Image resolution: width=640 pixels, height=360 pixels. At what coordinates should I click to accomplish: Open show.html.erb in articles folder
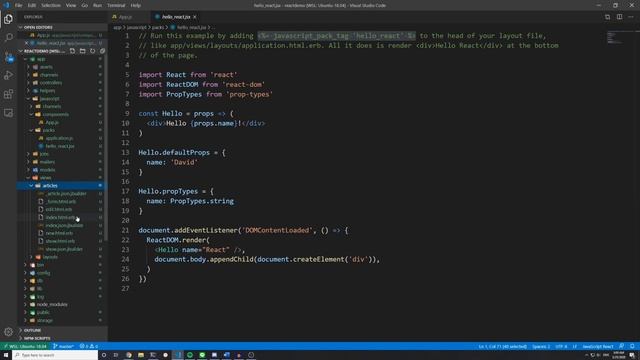(x=60, y=241)
